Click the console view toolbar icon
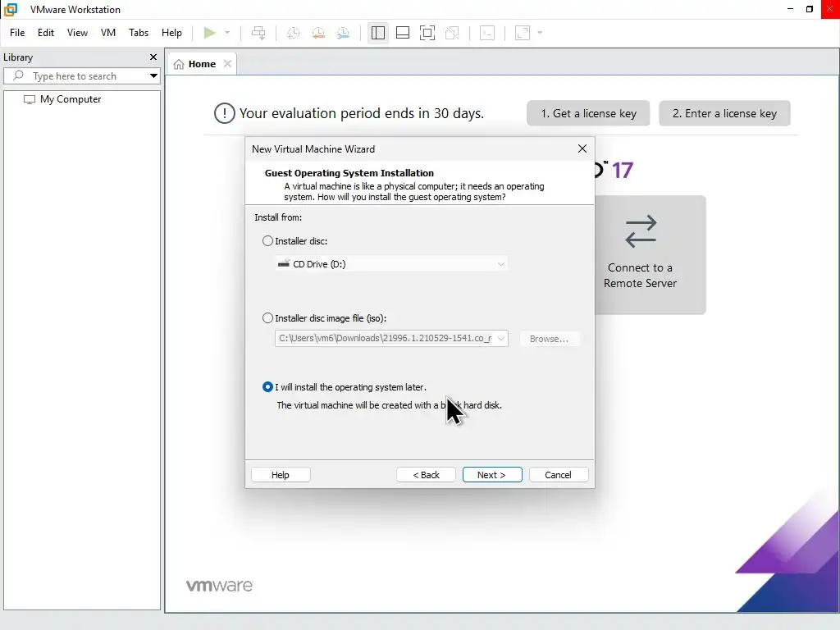Screen dimensions: 840x630 coord(487,33)
